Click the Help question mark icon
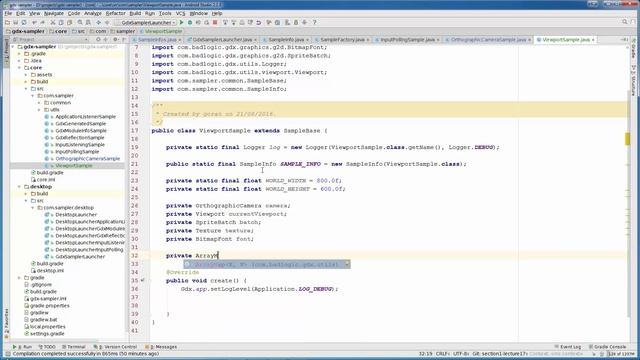640x360 pixels. point(315,22)
